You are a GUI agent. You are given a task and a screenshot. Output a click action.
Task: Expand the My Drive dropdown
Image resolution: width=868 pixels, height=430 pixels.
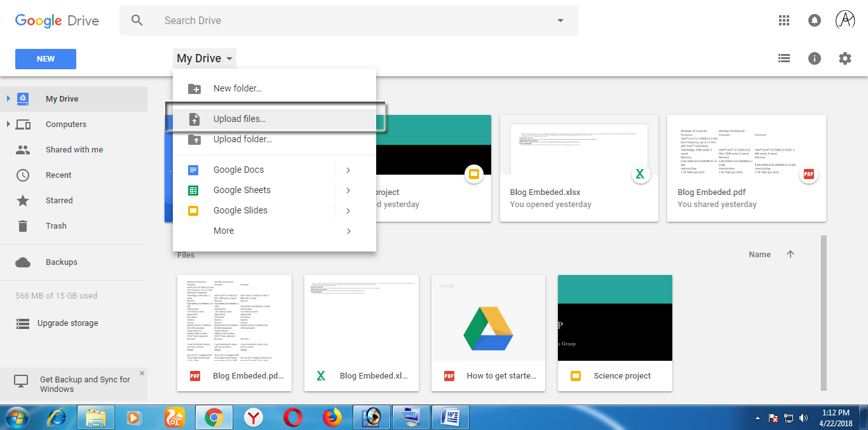point(204,58)
